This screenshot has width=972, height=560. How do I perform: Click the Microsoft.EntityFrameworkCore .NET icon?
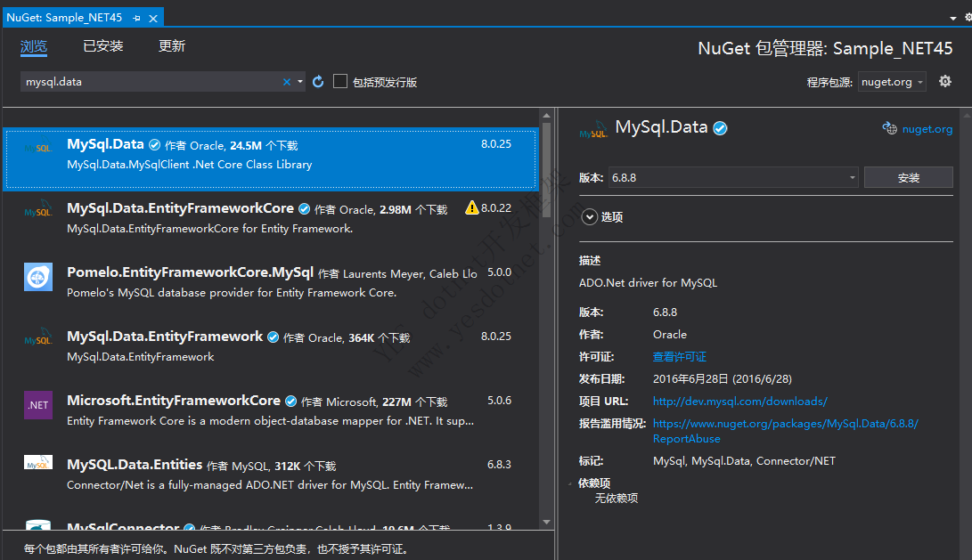click(x=37, y=404)
